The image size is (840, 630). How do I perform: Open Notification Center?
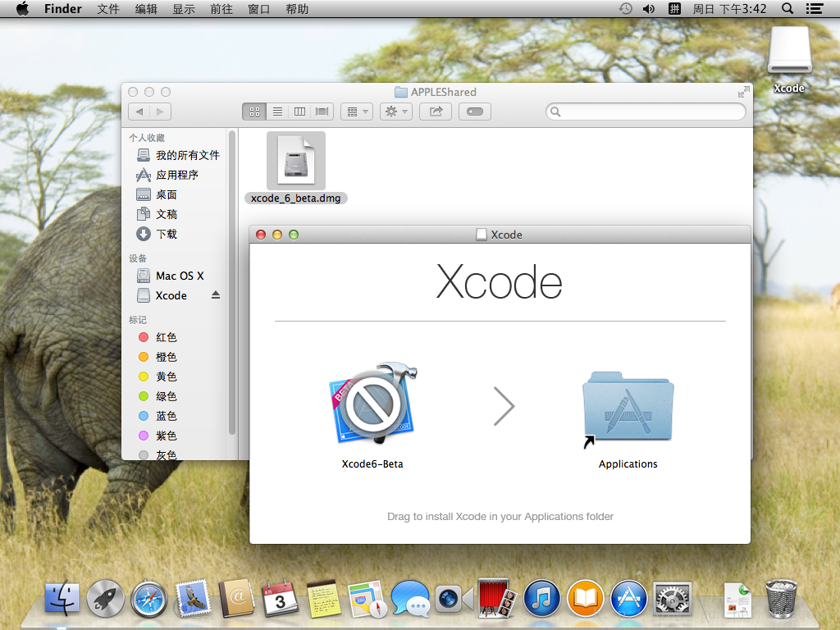tap(815, 8)
